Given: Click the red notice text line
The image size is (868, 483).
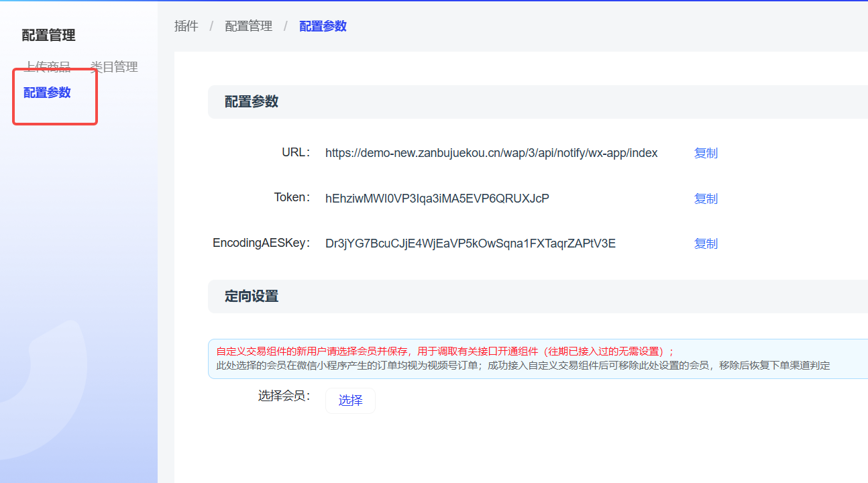Looking at the screenshot, I should click(x=445, y=352).
